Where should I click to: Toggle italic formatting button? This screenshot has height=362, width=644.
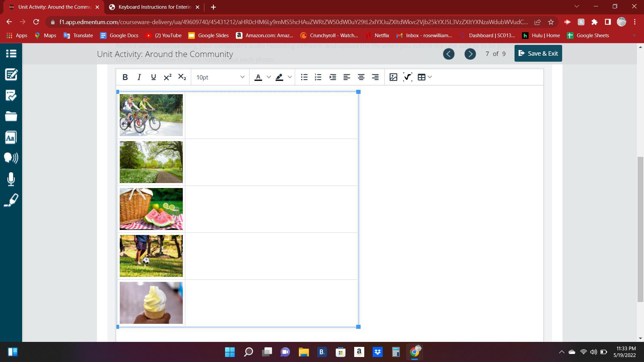tap(139, 77)
